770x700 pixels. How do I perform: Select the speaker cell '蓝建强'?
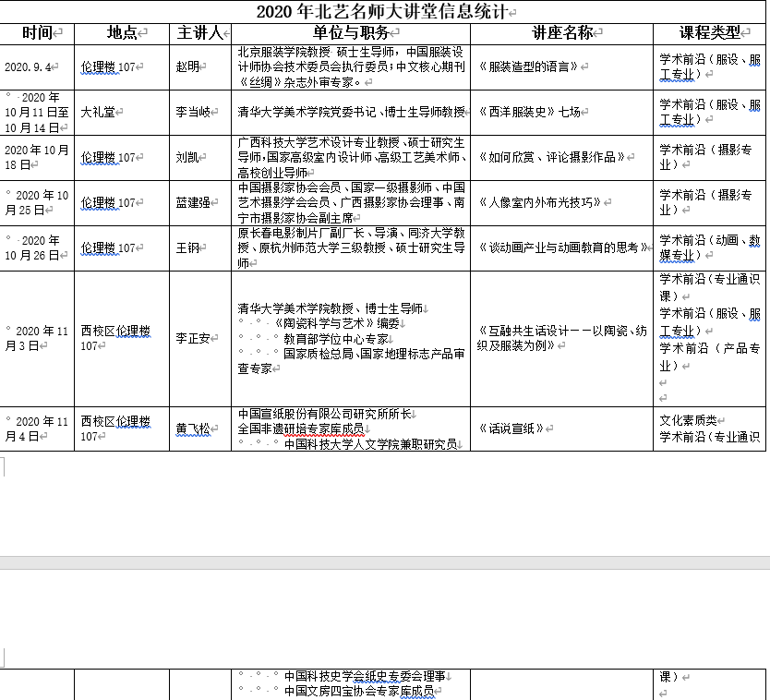(x=193, y=202)
